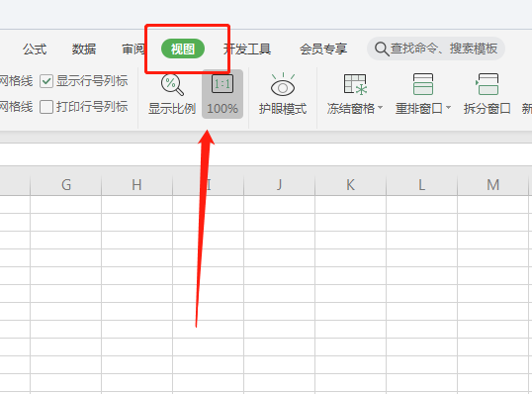The height and width of the screenshot is (394, 532).
Task: Click the 冻结窗格 freeze panes icon
Action: [355, 84]
